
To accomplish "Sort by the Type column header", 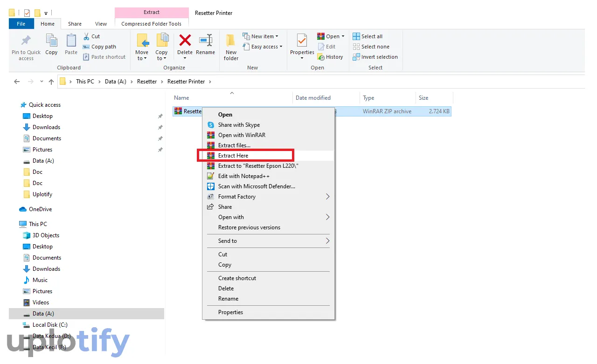I will point(388,98).
